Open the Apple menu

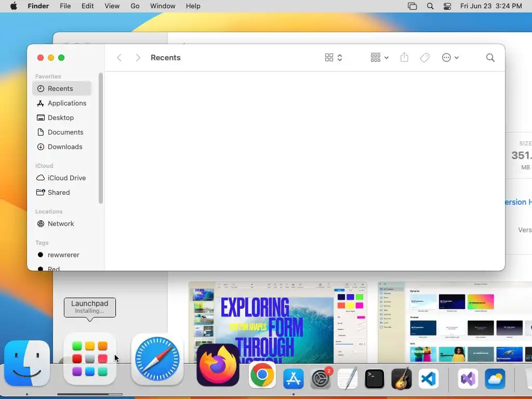pyautogui.click(x=14, y=6)
